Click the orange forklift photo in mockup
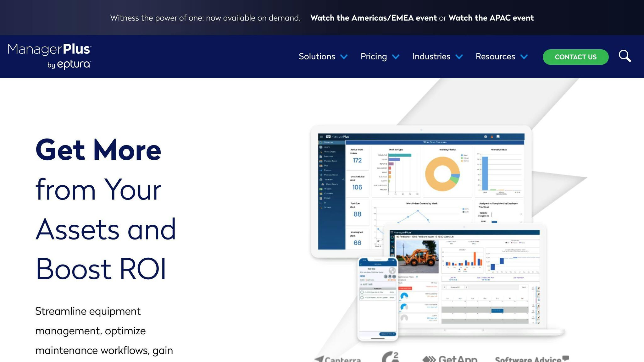Screen dimensions: 644x362 click(x=417, y=257)
